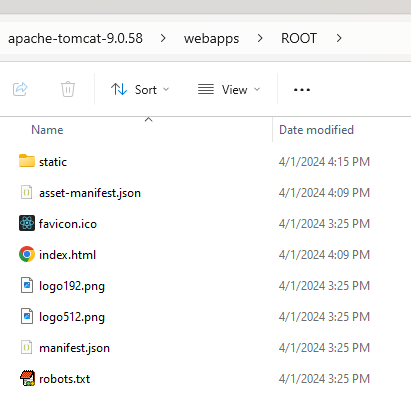Select favicon.ico file name

click(x=68, y=224)
